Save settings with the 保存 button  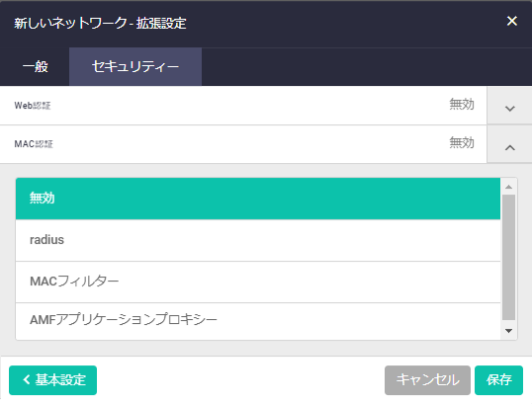coord(498,380)
